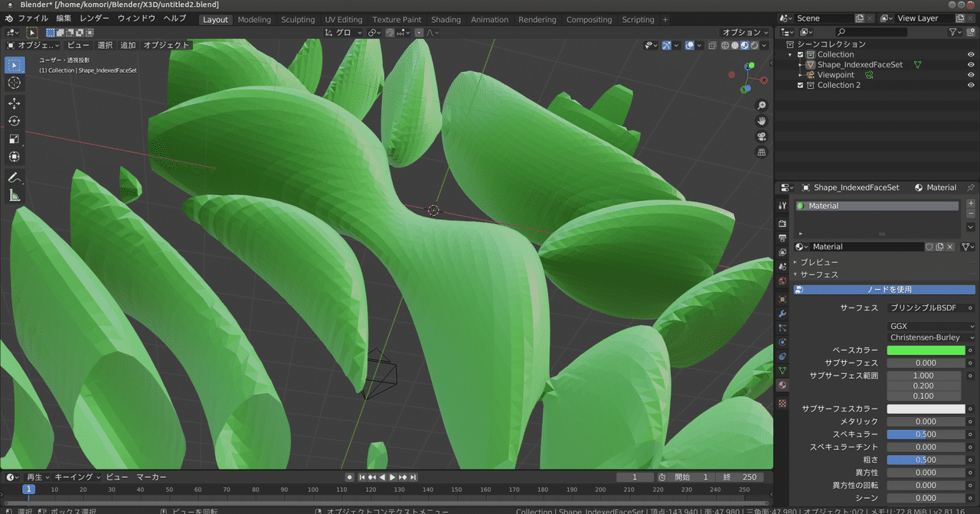
Task: Expand the プレビュー panel
Action: click(x=818, y=262)
